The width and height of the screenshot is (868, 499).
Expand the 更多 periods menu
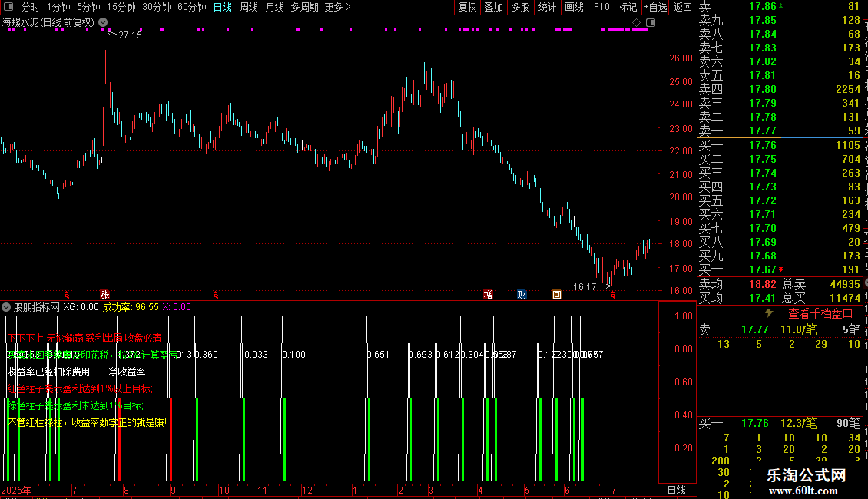point(338,7)
